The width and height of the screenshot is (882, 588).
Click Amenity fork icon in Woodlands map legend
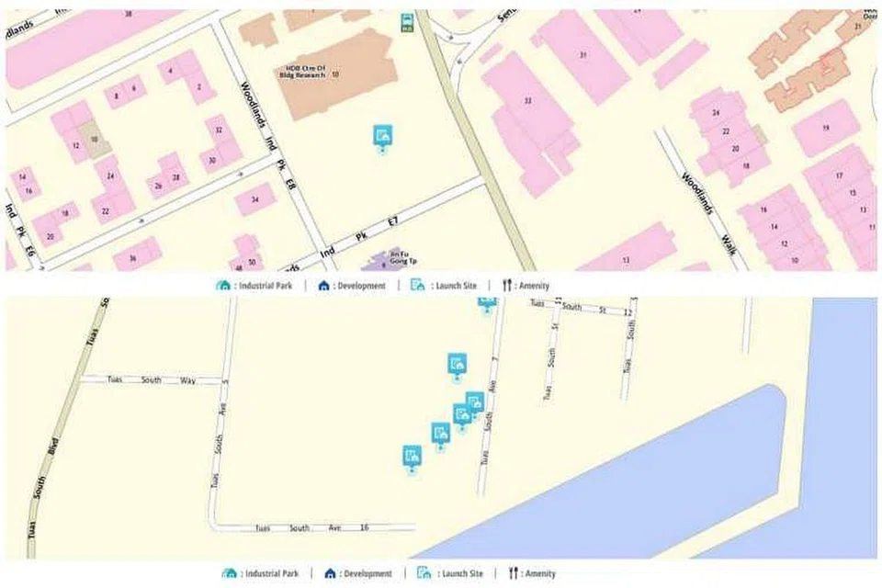[506, 286]
